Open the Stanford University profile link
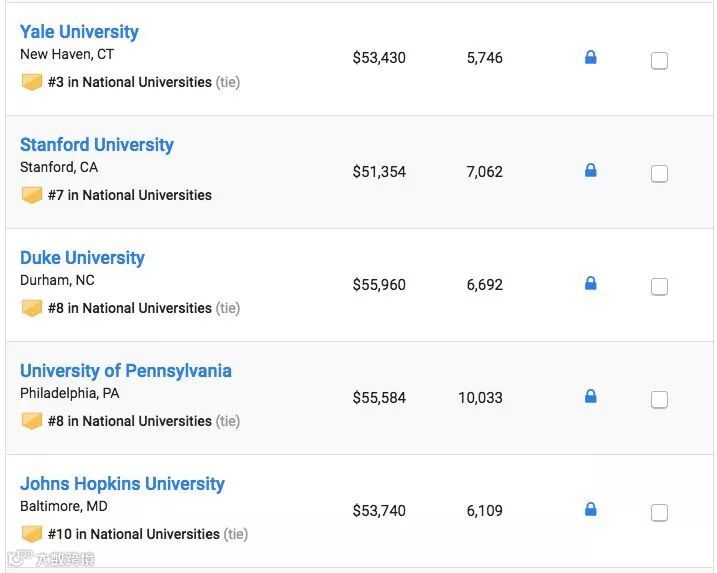This screenshot has height=573, width=717. coord(96,145)
